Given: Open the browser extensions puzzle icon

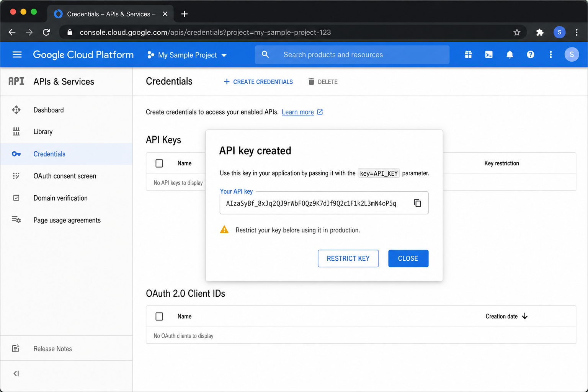Looking at the screenshot, I should [540, 32].
